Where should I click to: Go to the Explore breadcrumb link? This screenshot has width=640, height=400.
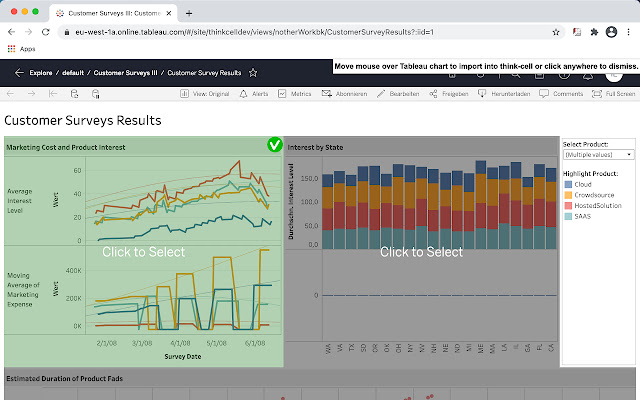(41, 73)
